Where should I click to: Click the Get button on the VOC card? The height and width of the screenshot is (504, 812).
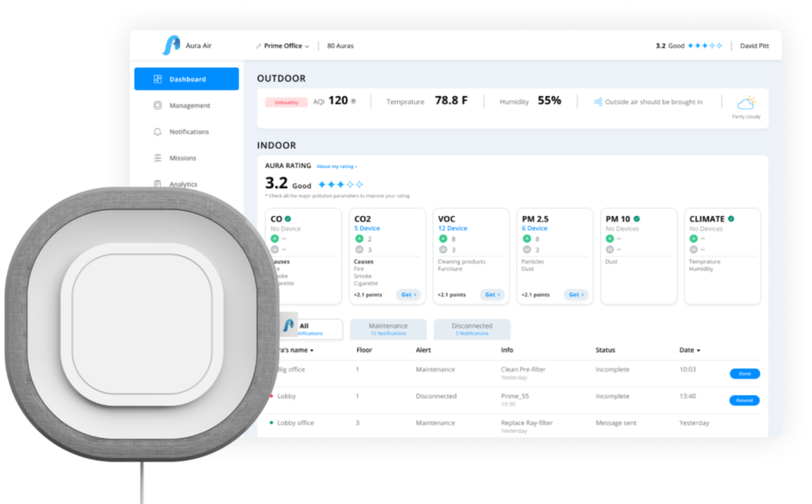click(490, 295)
